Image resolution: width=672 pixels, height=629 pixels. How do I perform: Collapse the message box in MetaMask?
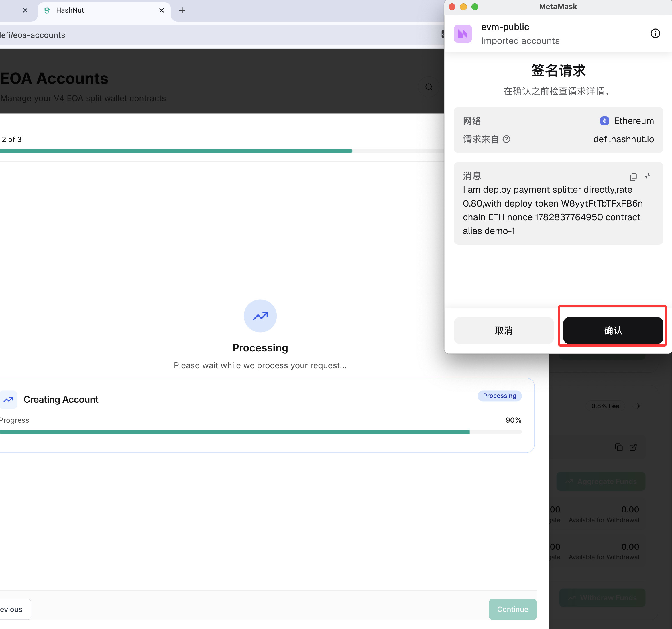click(647, 176)
